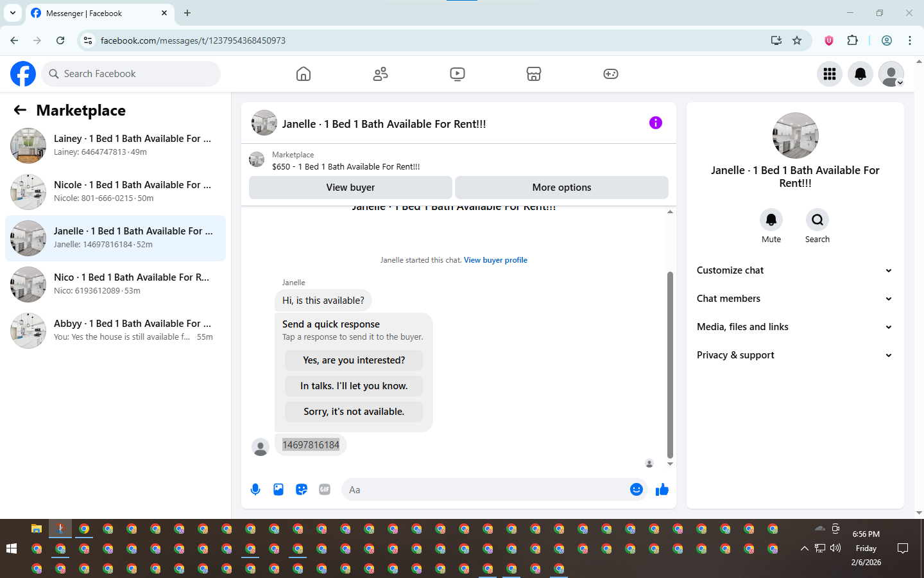Click View buyer button

tap(350, 188)
